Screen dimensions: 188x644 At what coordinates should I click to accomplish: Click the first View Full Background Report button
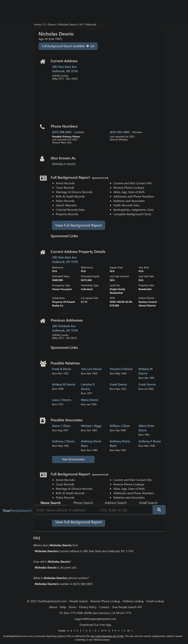coord(79,225)
